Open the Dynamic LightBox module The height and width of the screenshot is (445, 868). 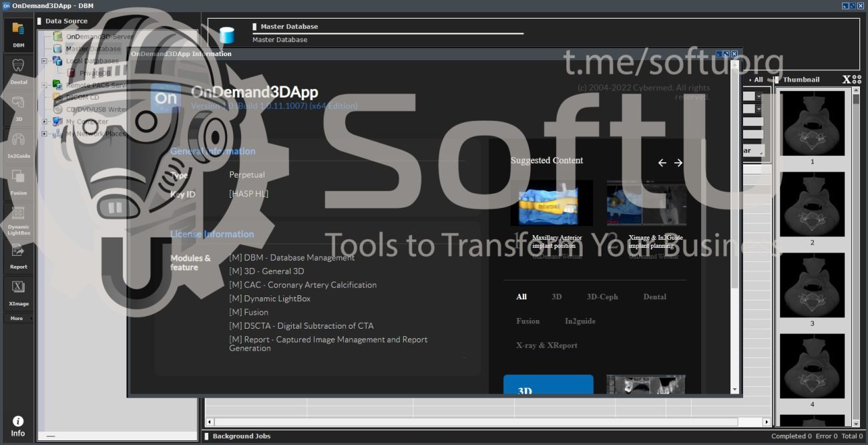click(x=18, y=220)
